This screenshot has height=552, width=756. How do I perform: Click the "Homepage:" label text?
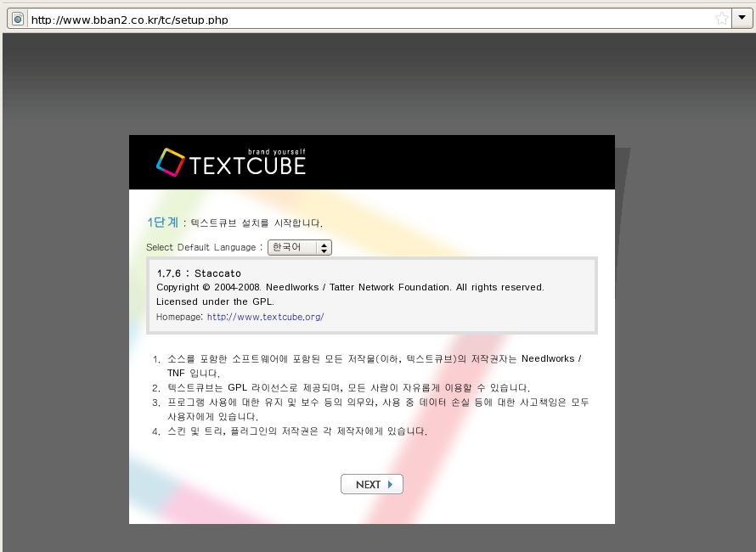click(x=180, y=317)
